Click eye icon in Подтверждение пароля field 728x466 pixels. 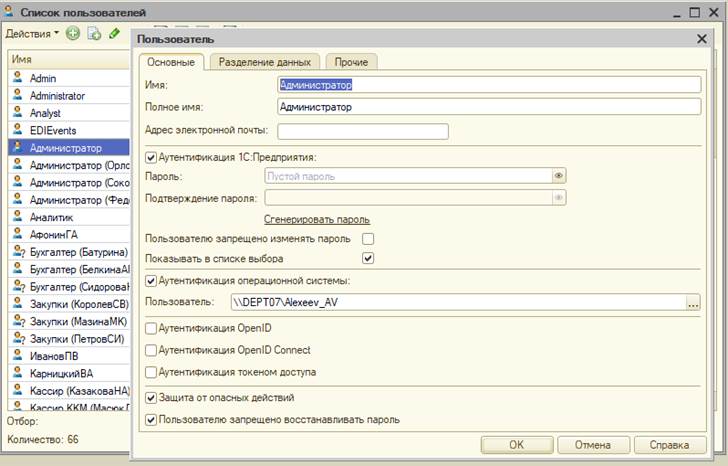(559, 197)
